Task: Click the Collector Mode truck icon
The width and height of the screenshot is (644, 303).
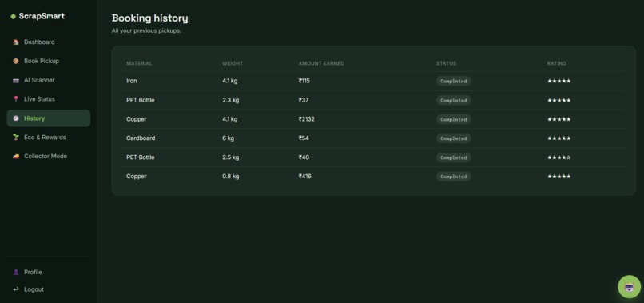Action: point(16,156)
